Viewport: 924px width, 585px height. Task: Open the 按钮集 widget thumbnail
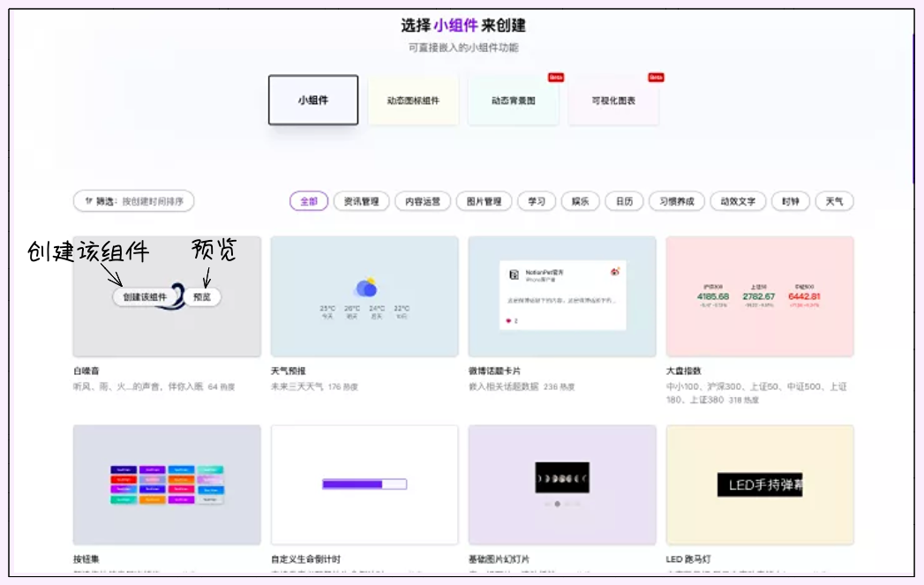pos(167,484)
